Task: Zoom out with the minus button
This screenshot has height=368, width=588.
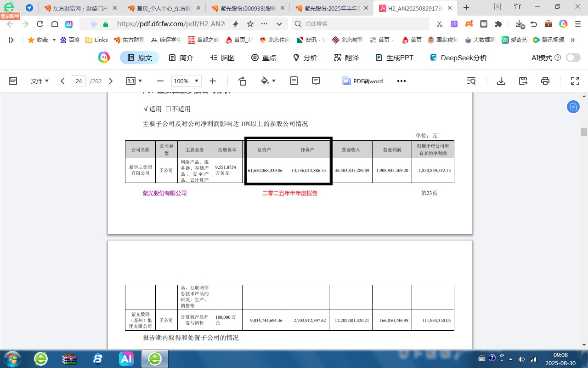Action: 160,81
